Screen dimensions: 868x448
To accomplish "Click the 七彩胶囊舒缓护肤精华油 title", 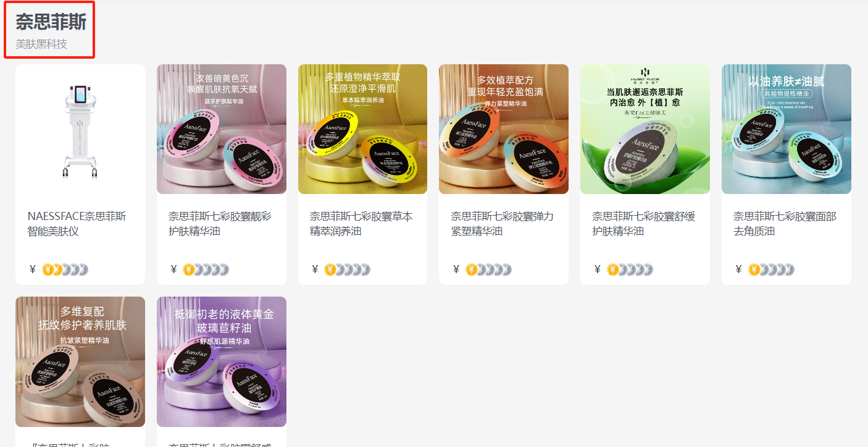I will 644,224.
